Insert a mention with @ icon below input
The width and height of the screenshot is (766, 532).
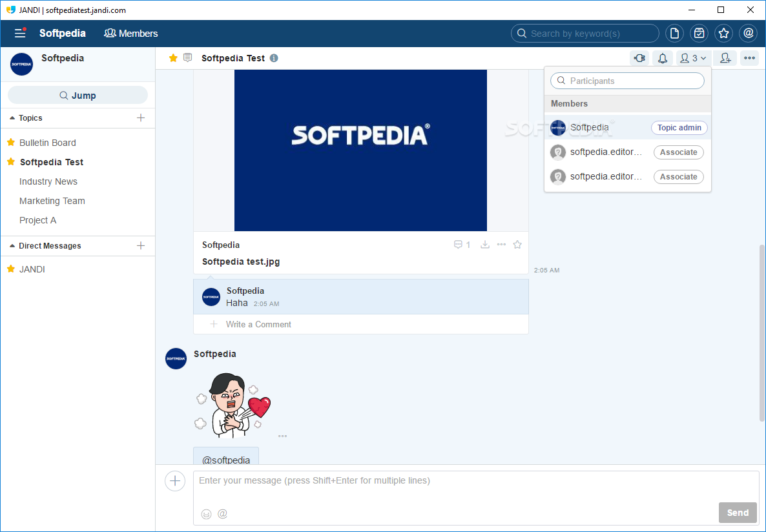point(222,513)
